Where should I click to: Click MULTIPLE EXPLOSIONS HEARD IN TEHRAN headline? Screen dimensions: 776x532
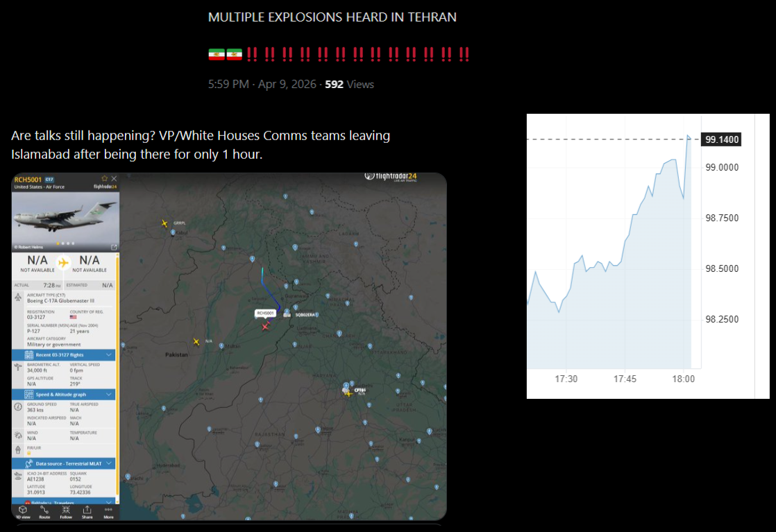pyautogui.click(x=332, y=17)
